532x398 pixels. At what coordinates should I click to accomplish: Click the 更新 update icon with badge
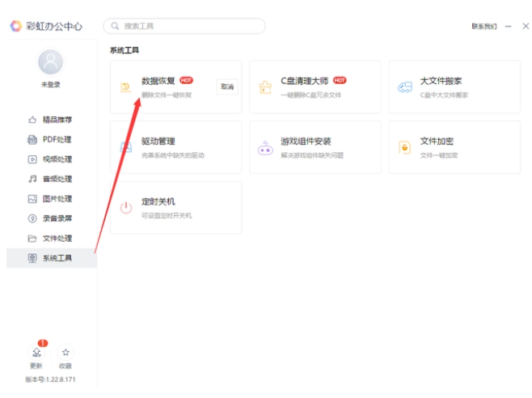point(36,353)
